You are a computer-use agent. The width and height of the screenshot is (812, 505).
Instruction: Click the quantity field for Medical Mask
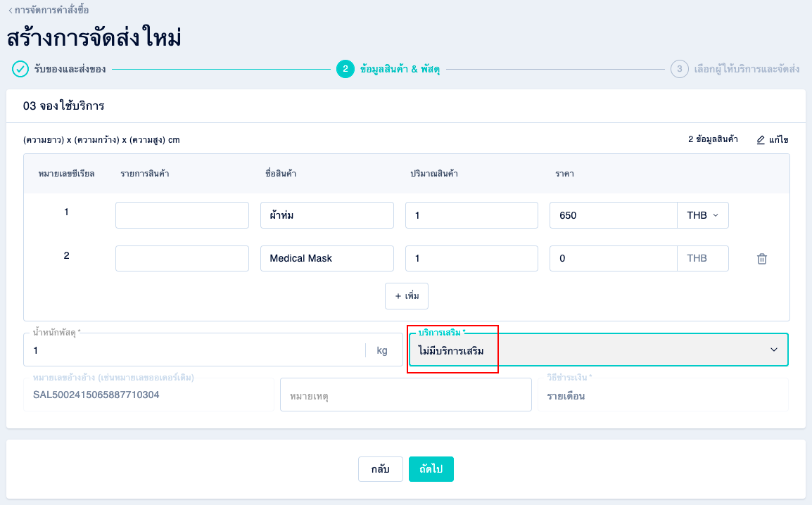(x=471, y=258)
